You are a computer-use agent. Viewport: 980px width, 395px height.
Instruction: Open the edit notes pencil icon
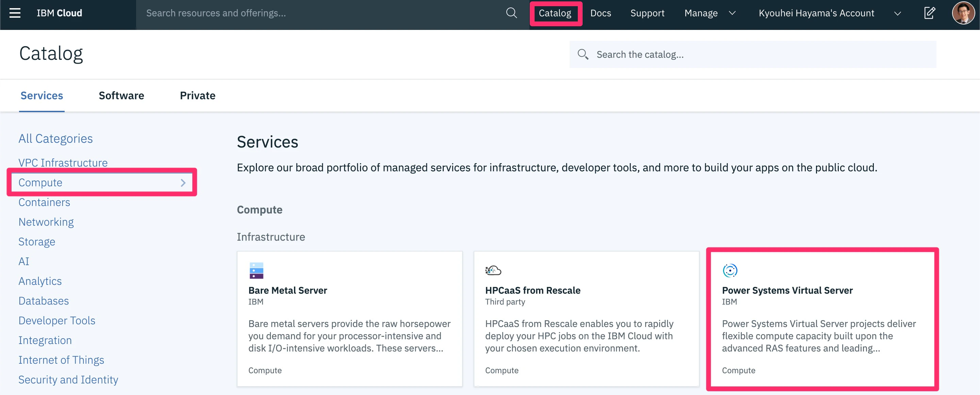(929, 13)
